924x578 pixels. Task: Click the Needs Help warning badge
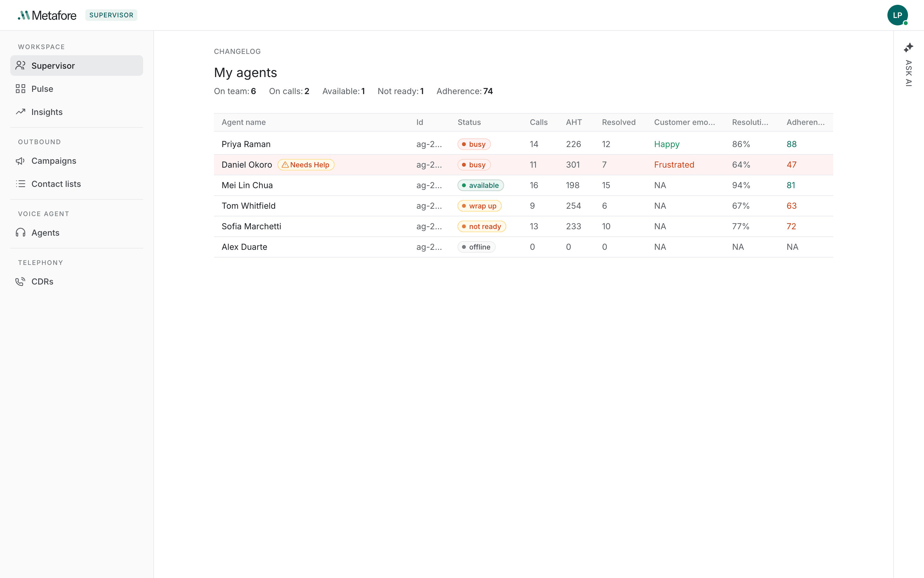click(x=306, y=165)
